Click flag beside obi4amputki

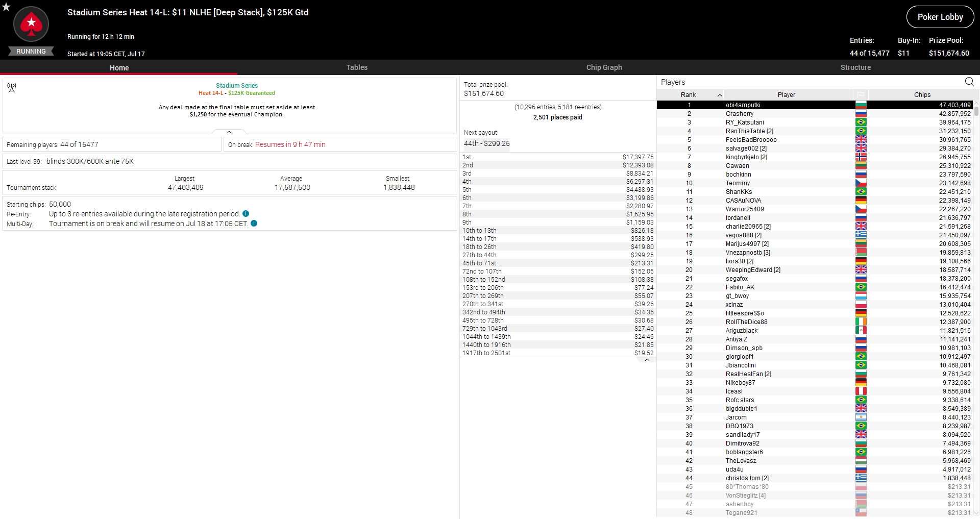pos(861,105)
